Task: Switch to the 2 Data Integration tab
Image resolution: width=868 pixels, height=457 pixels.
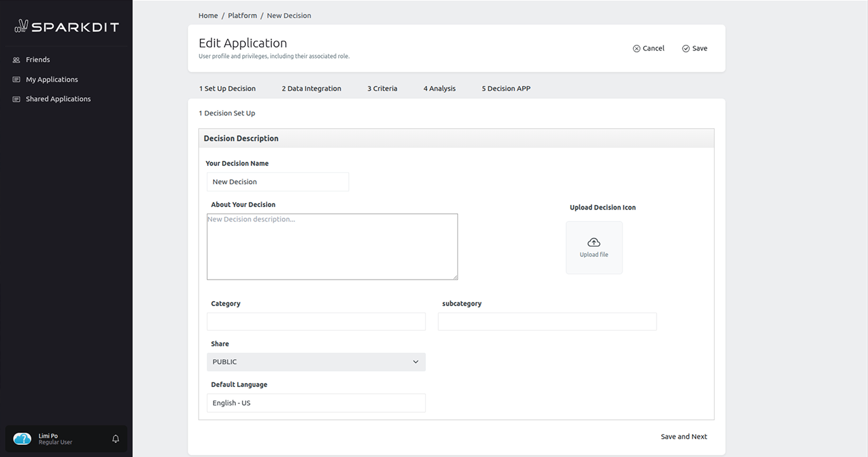Action: [312, 88]
